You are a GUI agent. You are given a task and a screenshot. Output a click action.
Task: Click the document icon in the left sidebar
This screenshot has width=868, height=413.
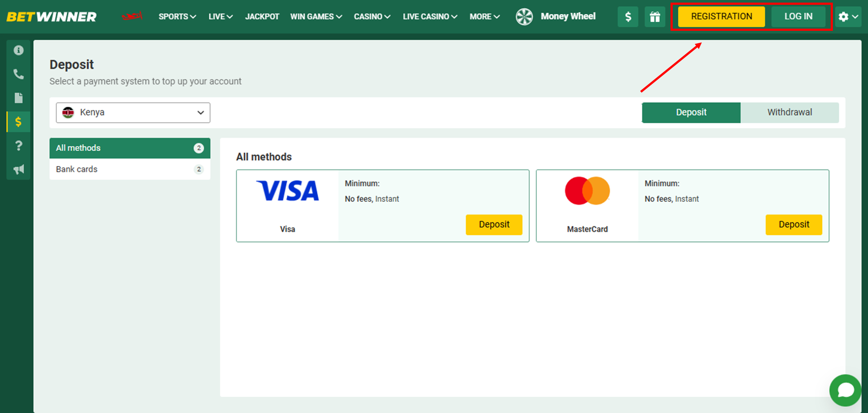pyautogui.click(x=18, y=98)
